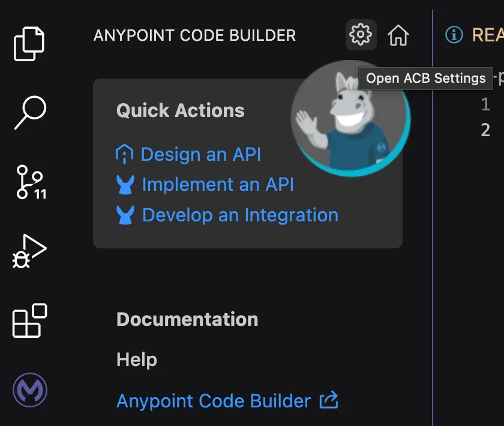This screenshot has width=504, height=426.
Task: Click the Help label
Action: (137, 359)
